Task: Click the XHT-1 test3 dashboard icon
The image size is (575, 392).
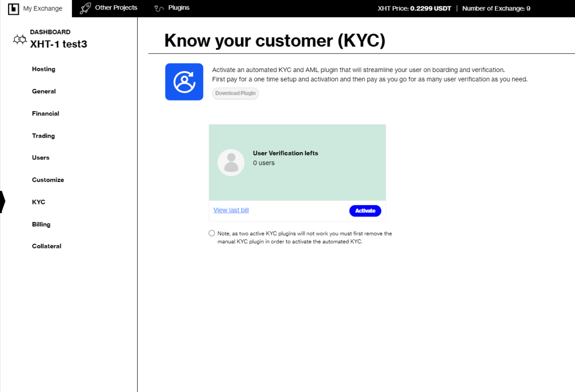Action: click(x=19, y=40)
